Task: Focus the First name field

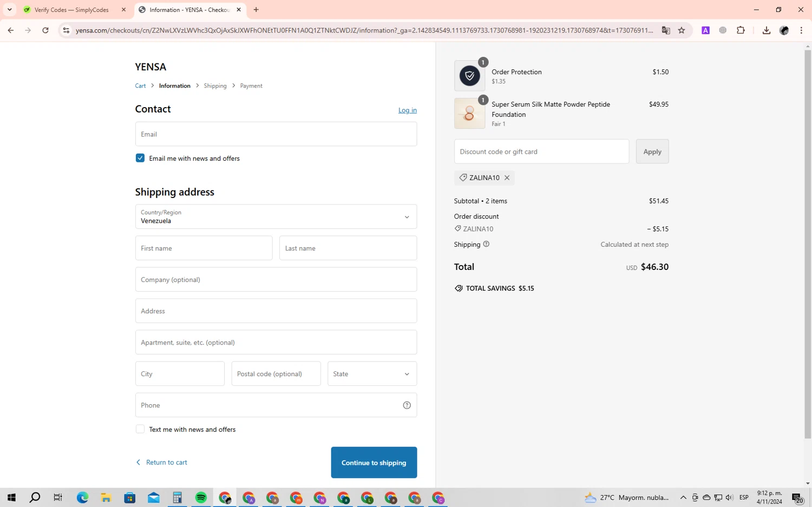Action: (x=204, y=248)
